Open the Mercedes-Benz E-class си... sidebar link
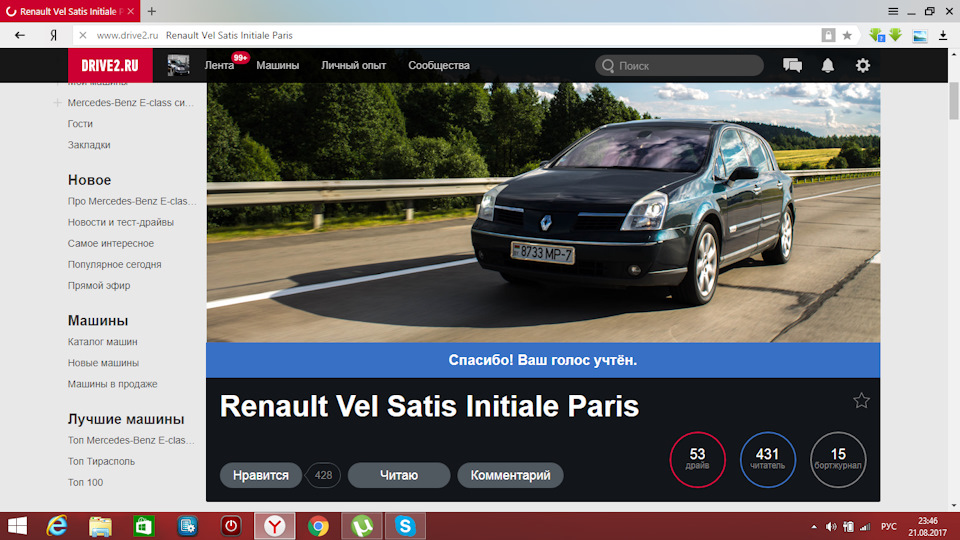960x540 pixels. (x=130, y=103)
